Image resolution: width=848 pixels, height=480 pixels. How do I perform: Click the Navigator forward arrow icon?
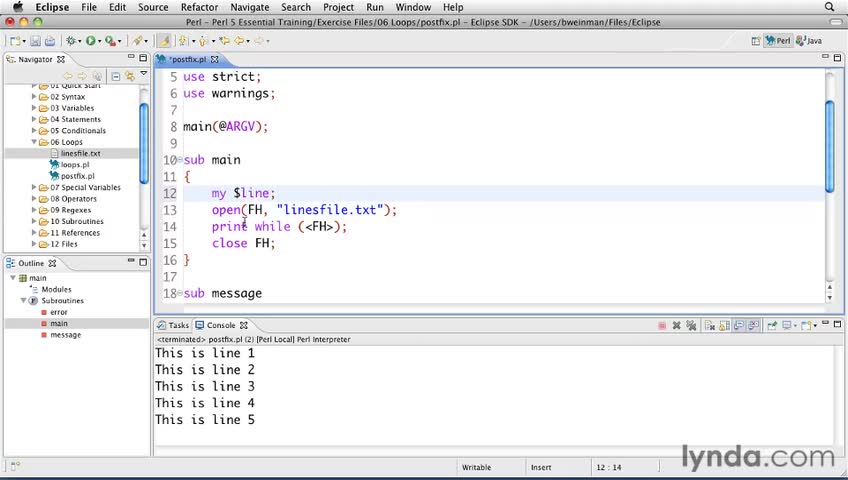click(82, 76)
